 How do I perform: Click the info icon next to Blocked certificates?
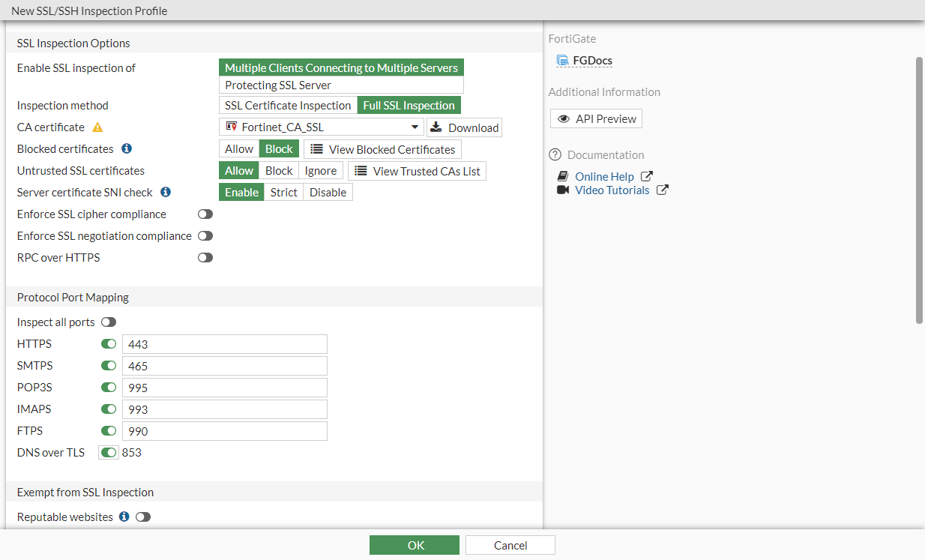coord(126,148)
